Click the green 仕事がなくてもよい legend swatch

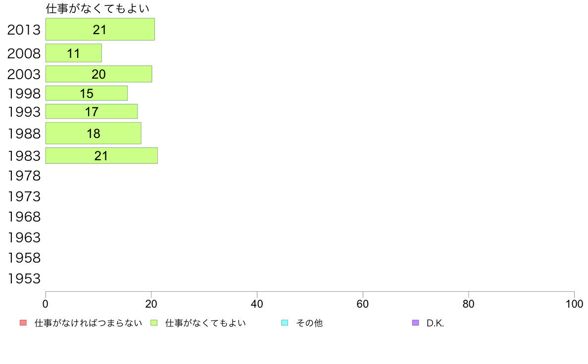point(154,323)
